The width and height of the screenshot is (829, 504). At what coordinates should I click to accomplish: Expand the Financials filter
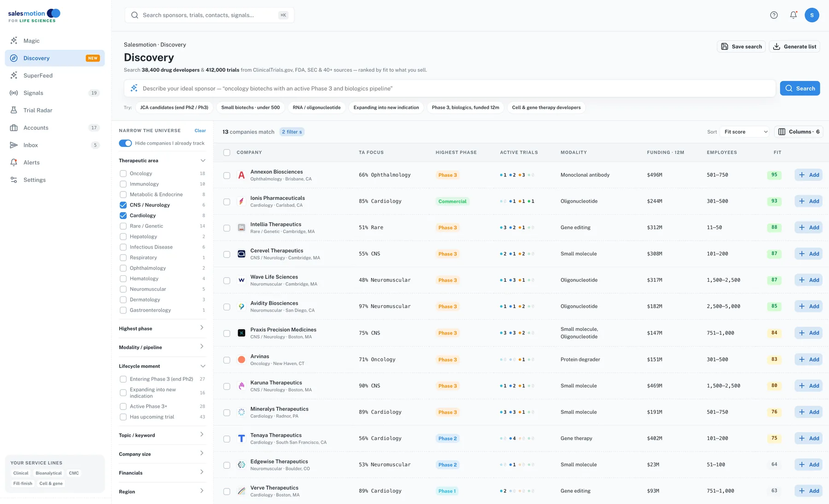(202, 472)
